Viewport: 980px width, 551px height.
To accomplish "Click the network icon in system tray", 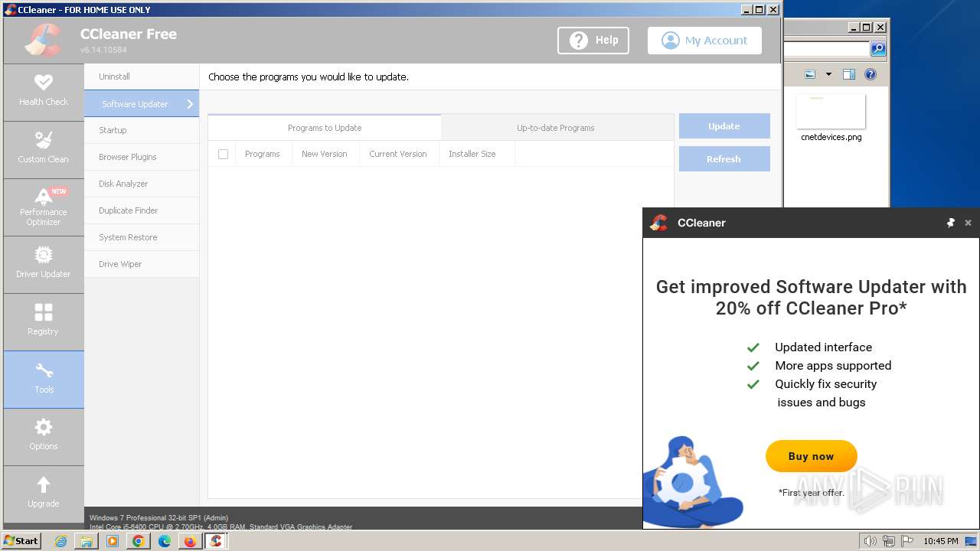I will (889, 541).
